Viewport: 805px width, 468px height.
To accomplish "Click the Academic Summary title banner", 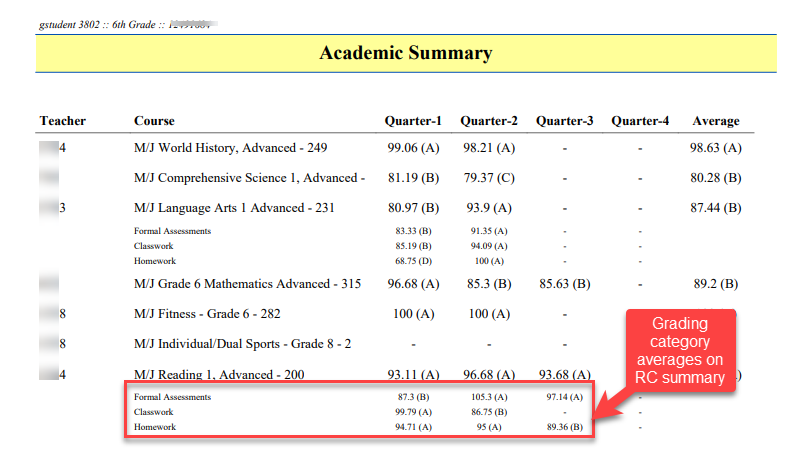I will [x=405, y=54].
